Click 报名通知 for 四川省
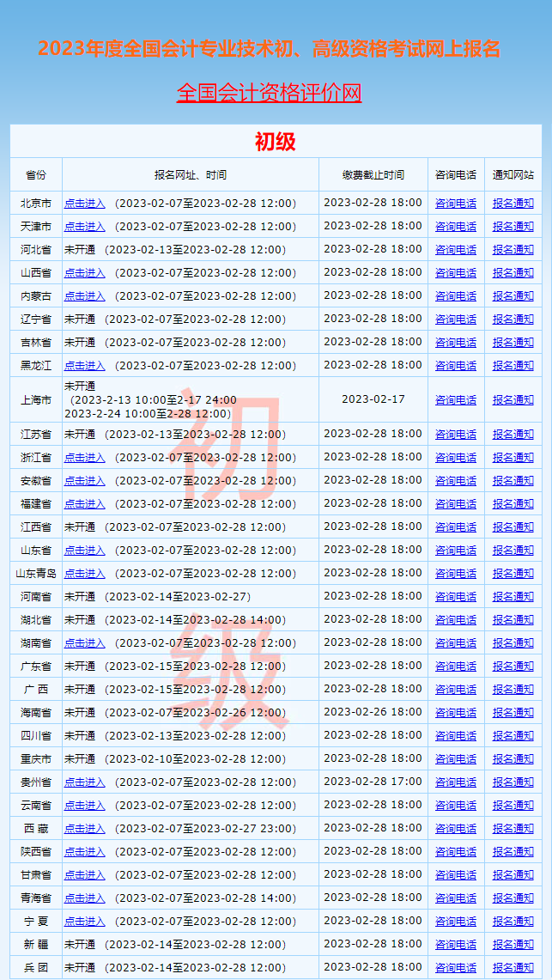552x980 pixels. pyautogui.click(x=513, y=736)
